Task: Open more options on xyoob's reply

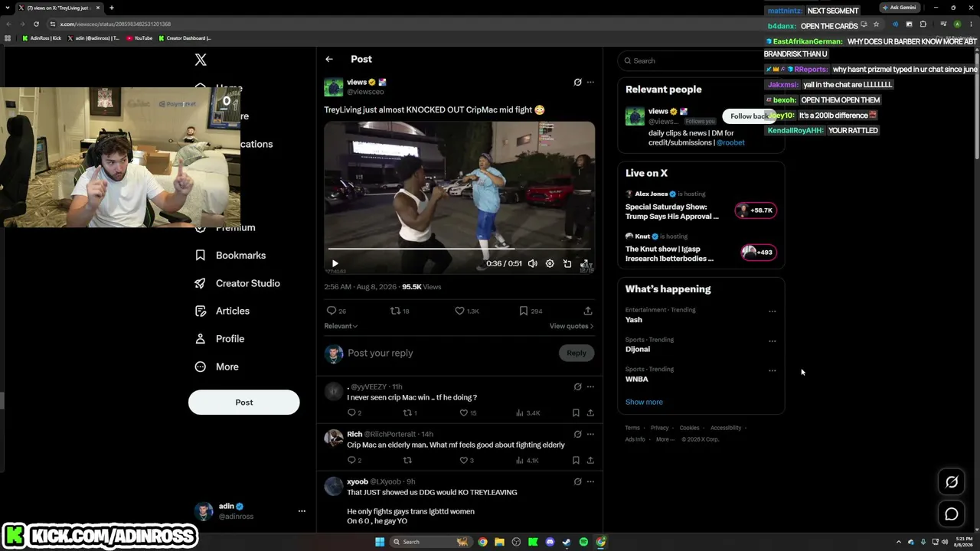Action: [x=590, y=481]
